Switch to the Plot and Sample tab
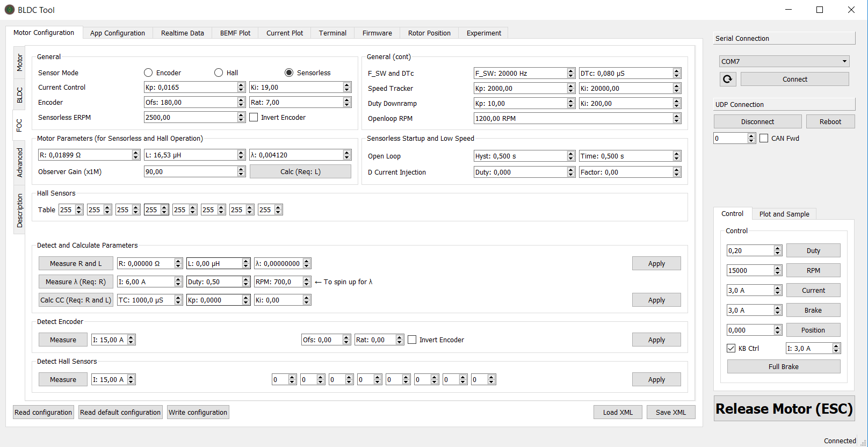 coord(784,214)
